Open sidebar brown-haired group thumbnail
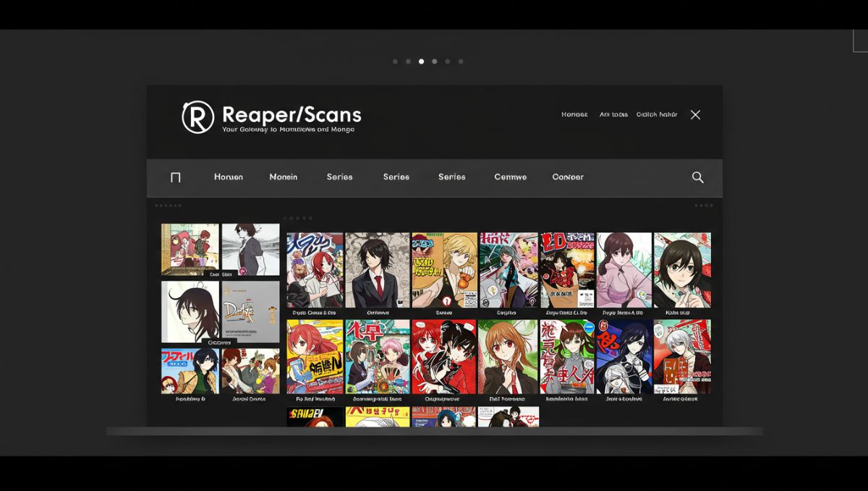This screenshot has width=868, height=491. click(250, 371)
